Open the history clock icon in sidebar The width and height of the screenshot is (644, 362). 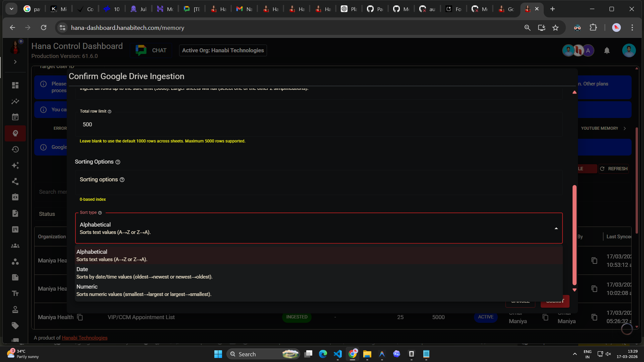(x=15, y=149)
